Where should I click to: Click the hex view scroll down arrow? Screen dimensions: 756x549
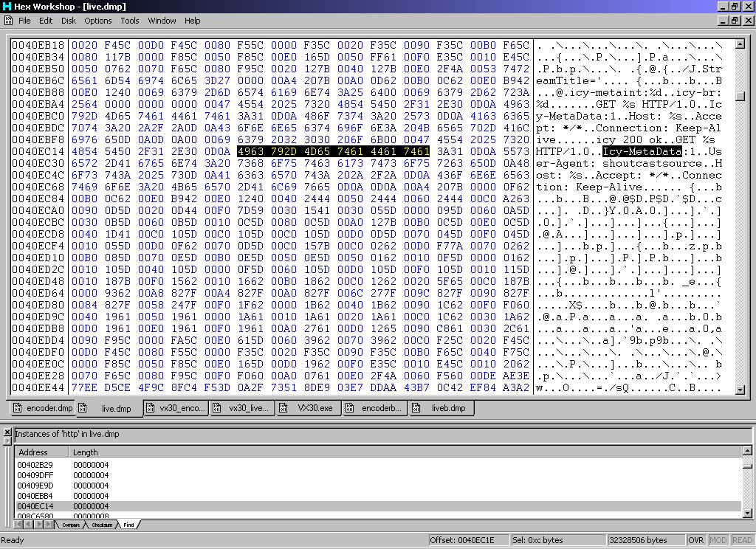(740, 390)
